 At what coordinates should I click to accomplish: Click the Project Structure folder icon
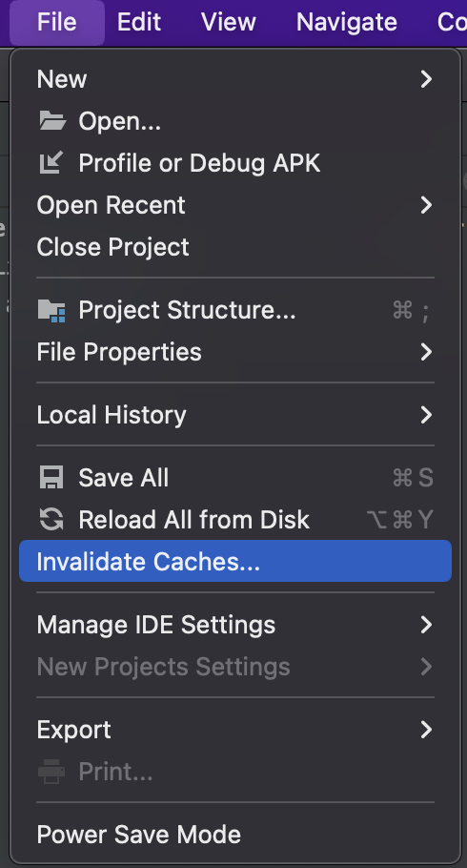point(51,310)
